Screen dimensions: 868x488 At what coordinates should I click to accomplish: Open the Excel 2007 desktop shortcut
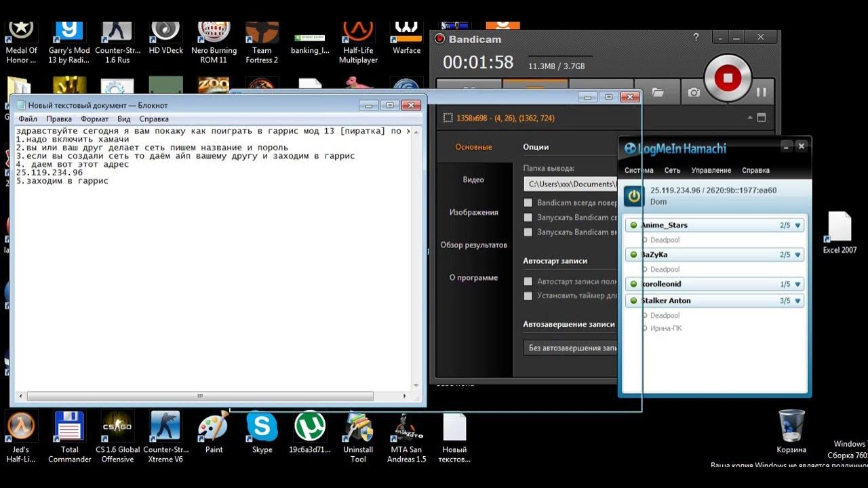pyautogui.click(x=840, y=232)
